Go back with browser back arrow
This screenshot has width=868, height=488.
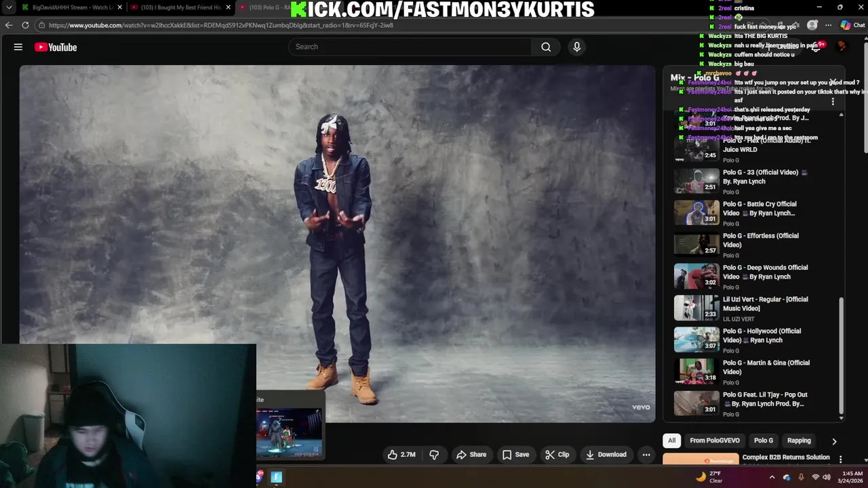click(9, 25)
